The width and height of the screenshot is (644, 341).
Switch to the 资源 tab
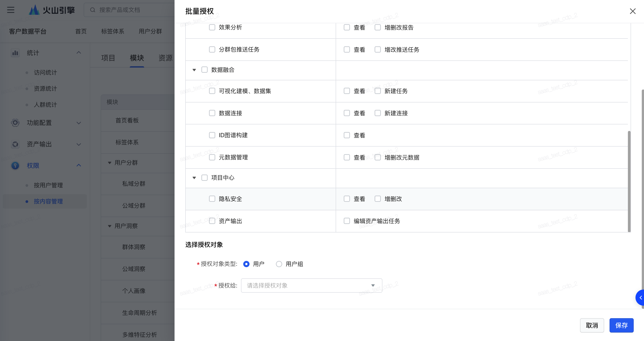[x=166, y=58]
